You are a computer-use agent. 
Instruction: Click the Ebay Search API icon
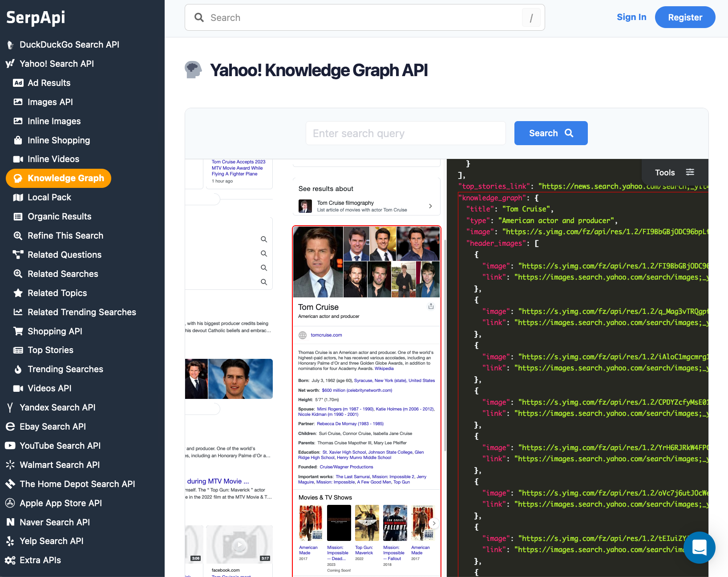[x=10, y=427]
